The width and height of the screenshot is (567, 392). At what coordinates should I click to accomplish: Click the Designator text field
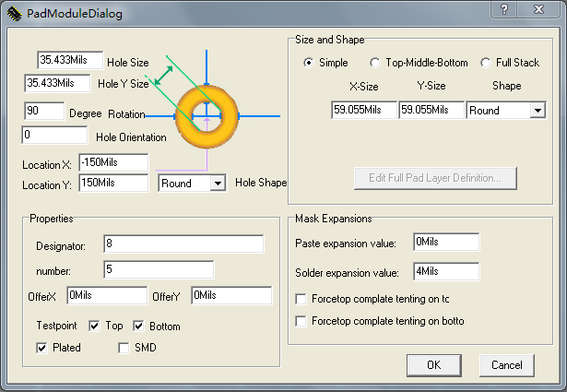tap(183, 244)
